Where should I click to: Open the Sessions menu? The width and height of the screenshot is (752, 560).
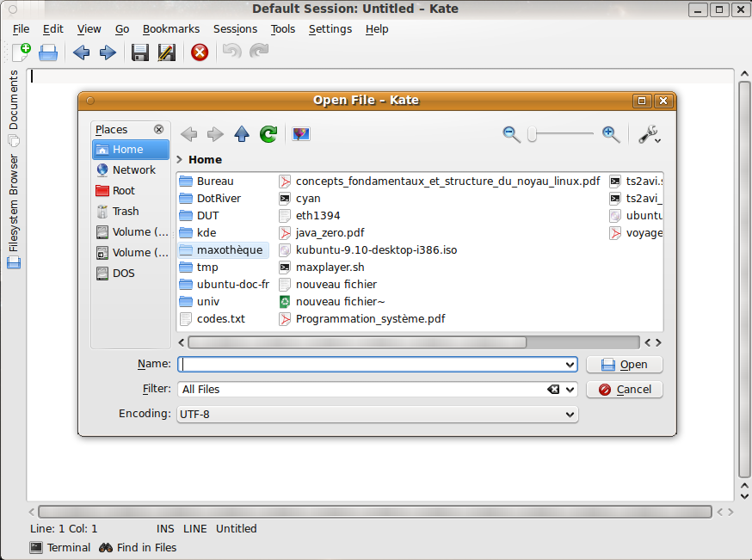click(x=235, y=29)
